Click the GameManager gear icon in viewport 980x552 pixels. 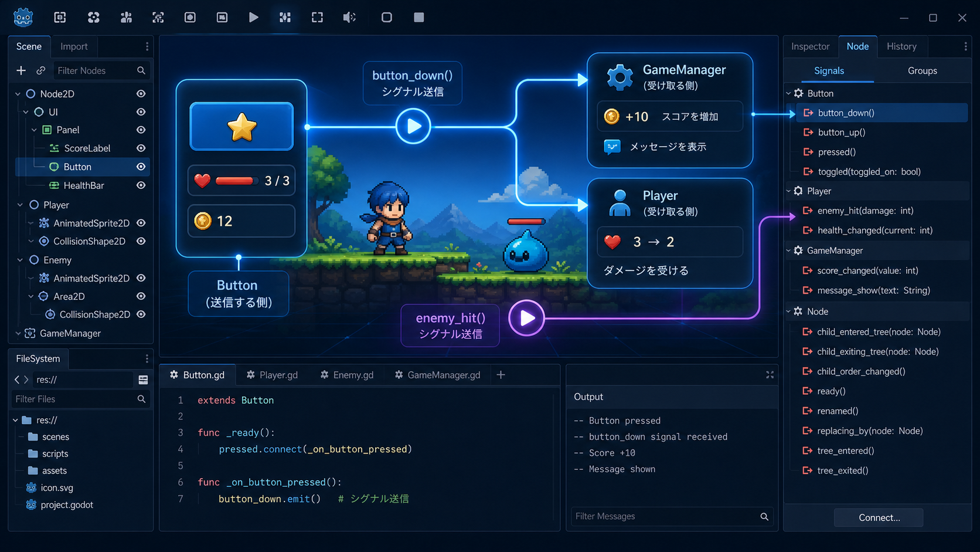click(620, 77)
